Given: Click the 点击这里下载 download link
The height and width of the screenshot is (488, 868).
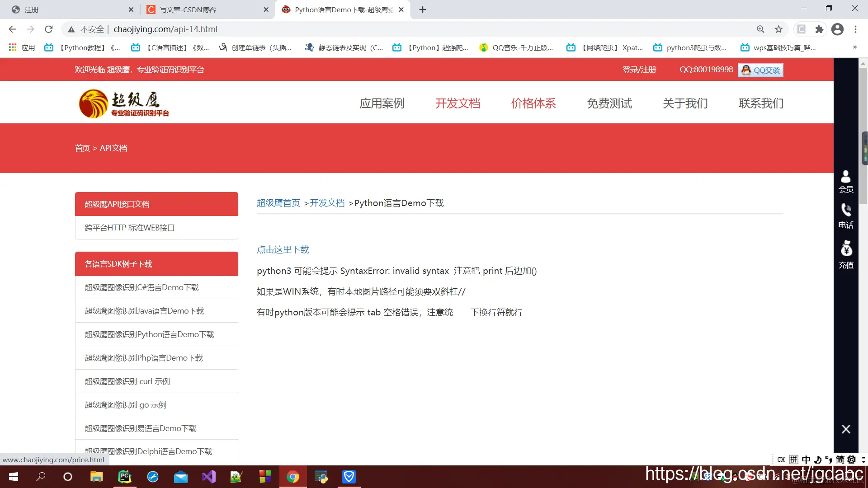Looking at the screenshot, I should coord(282,249).
